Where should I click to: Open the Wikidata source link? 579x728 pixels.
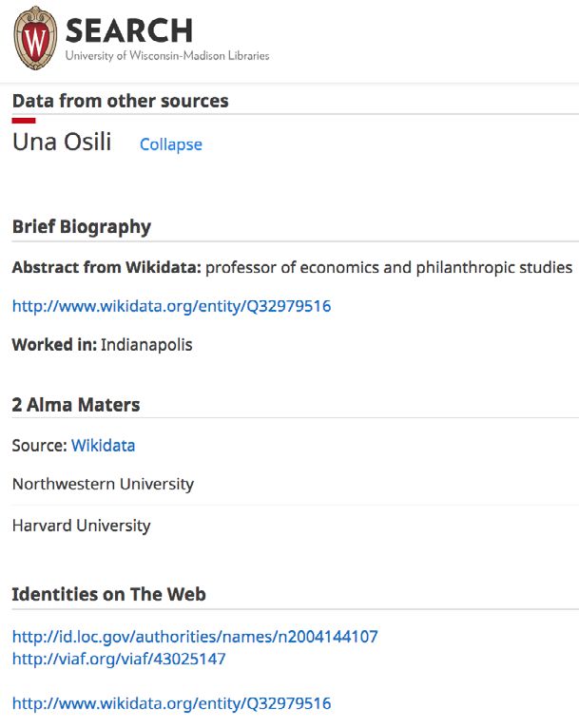[x=103, y=445]
